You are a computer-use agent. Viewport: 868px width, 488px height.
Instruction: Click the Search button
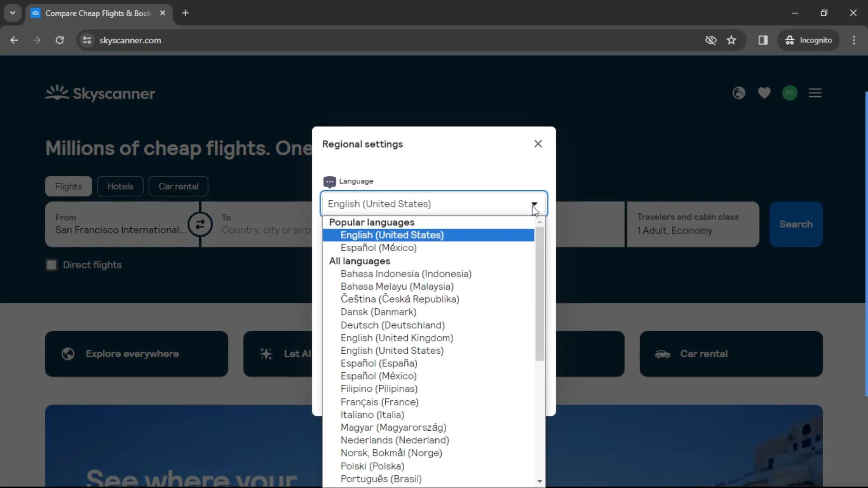[796, 224]
